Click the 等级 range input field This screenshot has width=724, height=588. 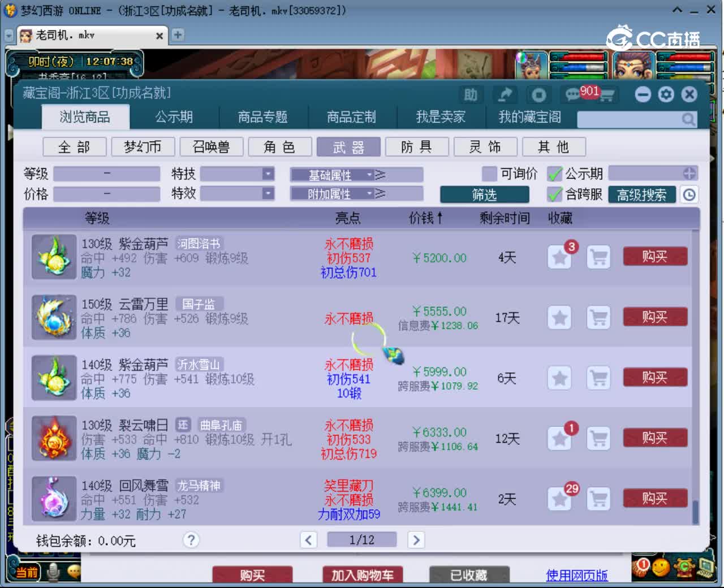point(107,174)
